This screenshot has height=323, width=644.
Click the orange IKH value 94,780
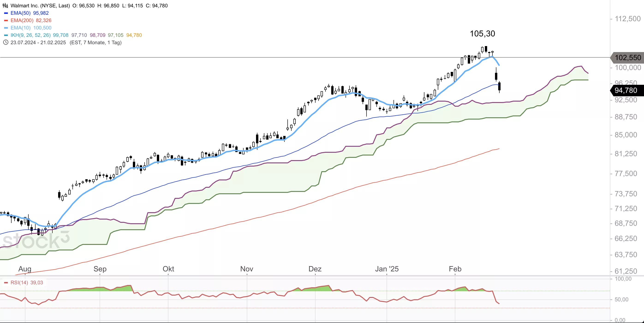coord(134,35)
